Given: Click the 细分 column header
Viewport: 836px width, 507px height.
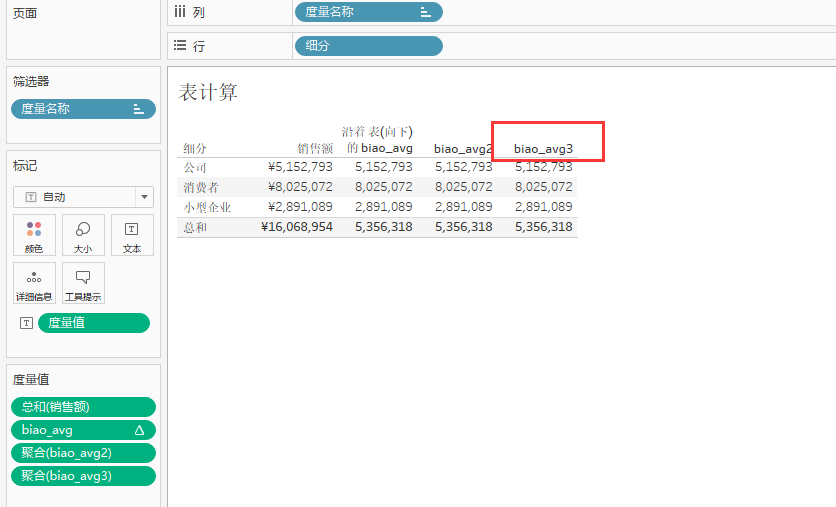Looking at the screenshot, I should tap(195, 149).
